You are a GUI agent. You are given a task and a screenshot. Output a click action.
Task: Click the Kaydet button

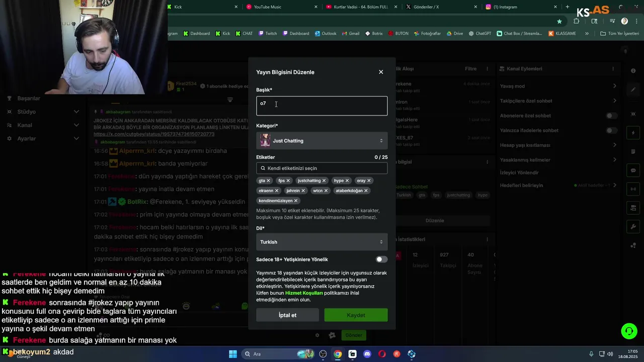pos(356,315)
